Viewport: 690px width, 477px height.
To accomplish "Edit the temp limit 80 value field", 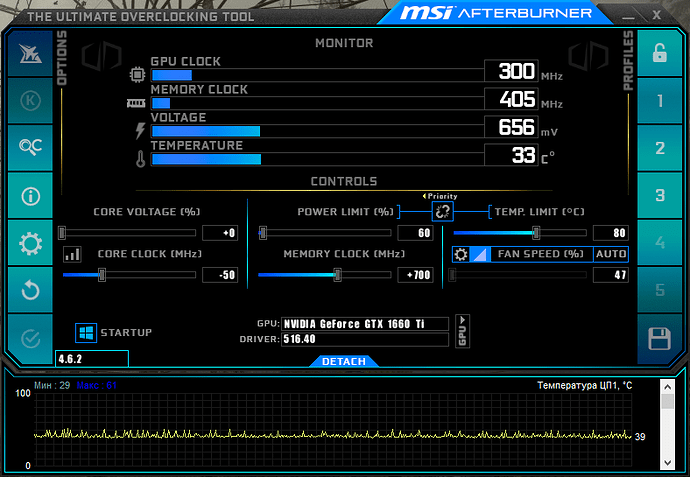I will click(x=611, y=233).
